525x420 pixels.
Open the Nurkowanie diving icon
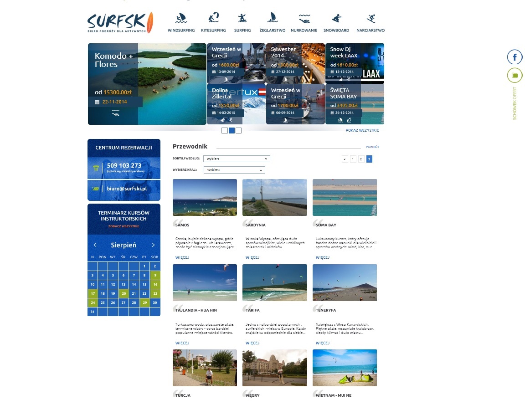[304, 18]
